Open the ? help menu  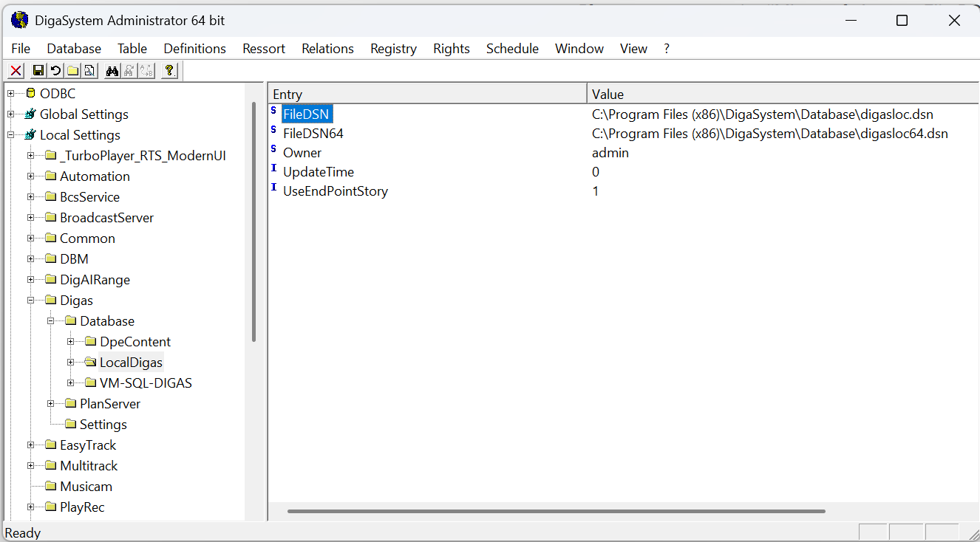pyautogui.click(x=667, y=48)
